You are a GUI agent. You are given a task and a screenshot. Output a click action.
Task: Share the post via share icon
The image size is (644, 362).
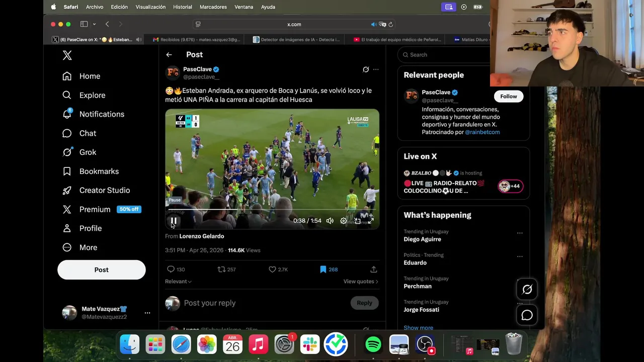tap(373, 269)
